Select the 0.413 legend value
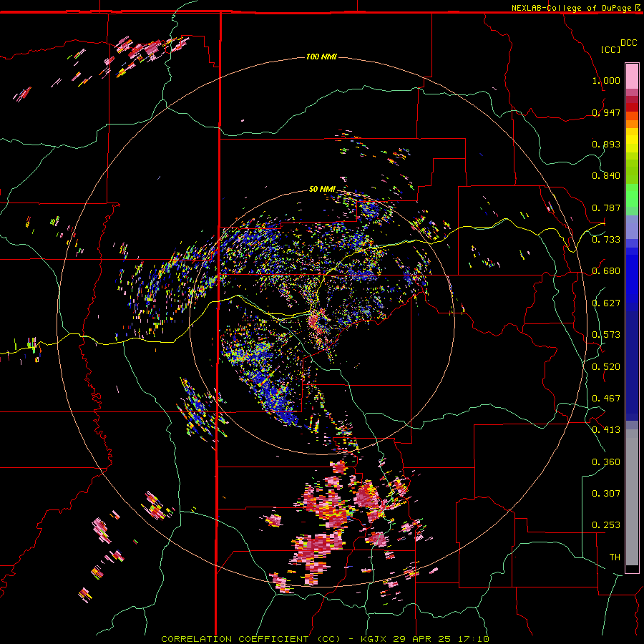 tap(606, 430)
